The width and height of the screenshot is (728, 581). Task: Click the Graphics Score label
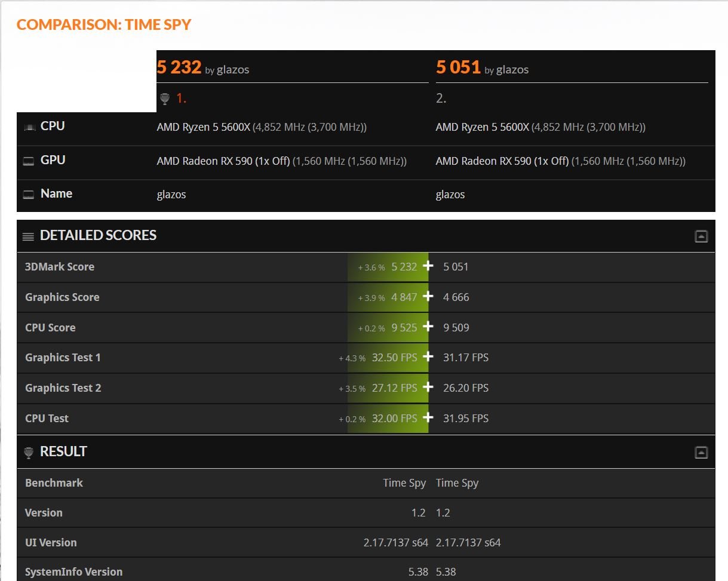(x=62, y=297)
